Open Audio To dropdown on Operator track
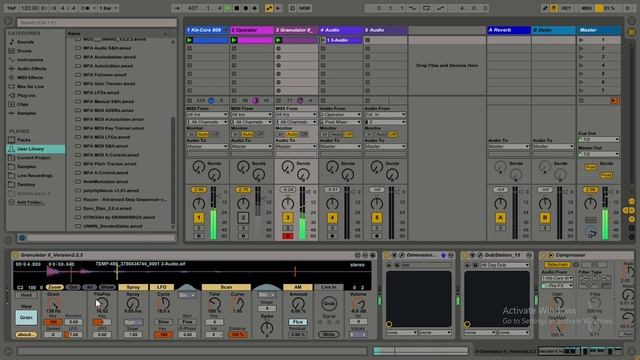640x360 pixels. [x=251, y=147]
